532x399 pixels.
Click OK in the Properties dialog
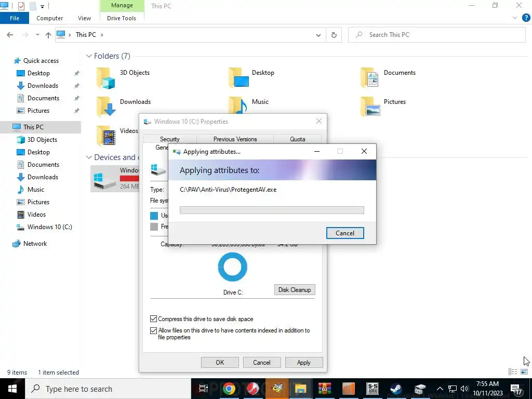[x=220, y=362]
